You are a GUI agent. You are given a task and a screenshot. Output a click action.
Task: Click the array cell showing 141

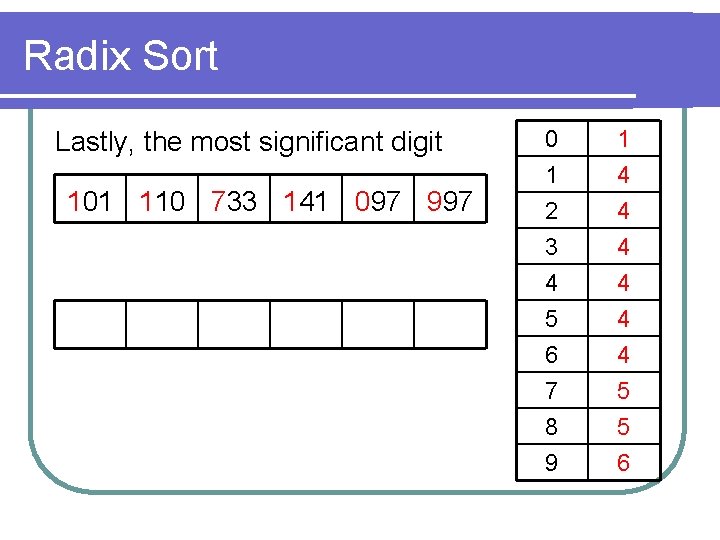pos(306,199)
